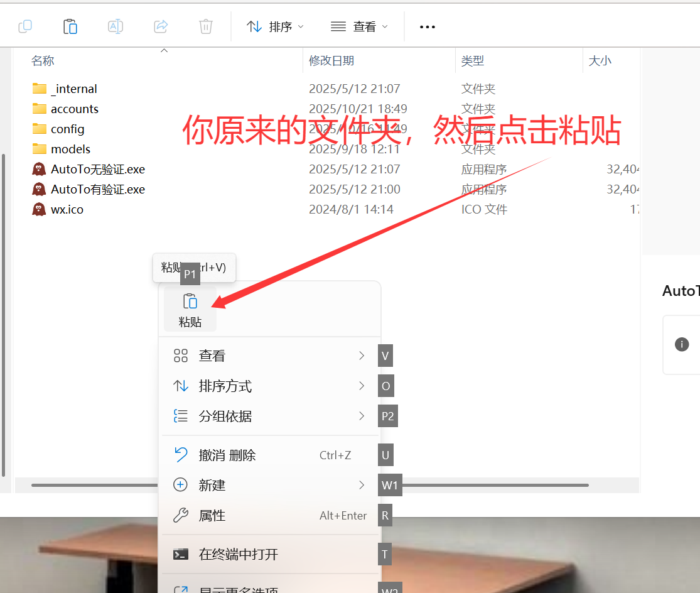The image size is (700, 593).
Task: Open the 查看 view dropdown in toolbar
Action: (359, 26)
